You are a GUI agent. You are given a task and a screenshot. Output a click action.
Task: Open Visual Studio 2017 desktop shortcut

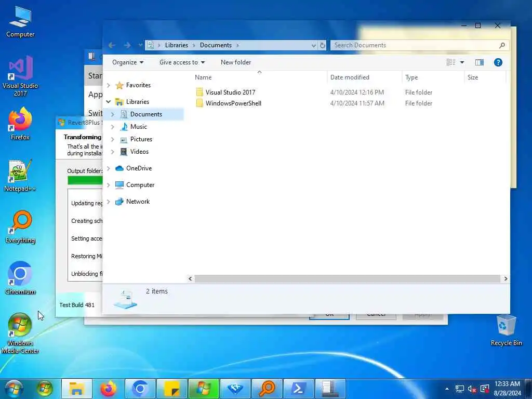click(20, 76)
